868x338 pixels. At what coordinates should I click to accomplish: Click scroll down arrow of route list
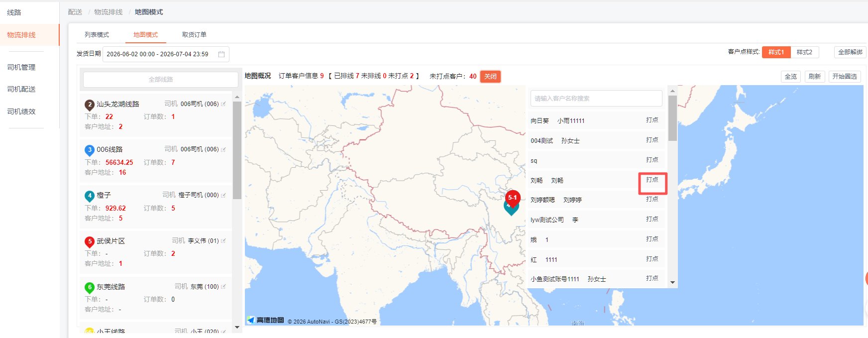click(237, 327)
